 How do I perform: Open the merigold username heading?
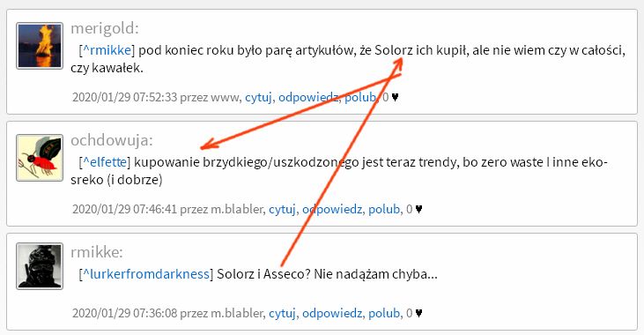(x=105, y=29)
